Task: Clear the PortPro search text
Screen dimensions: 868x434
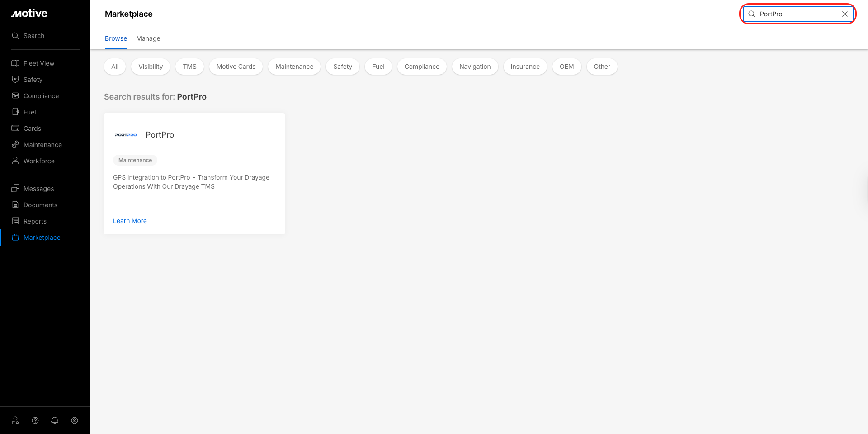Action: coord(844,14)
